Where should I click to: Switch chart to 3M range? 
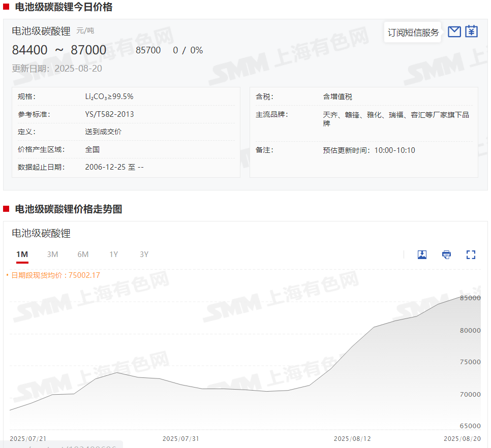pos(52,254)
